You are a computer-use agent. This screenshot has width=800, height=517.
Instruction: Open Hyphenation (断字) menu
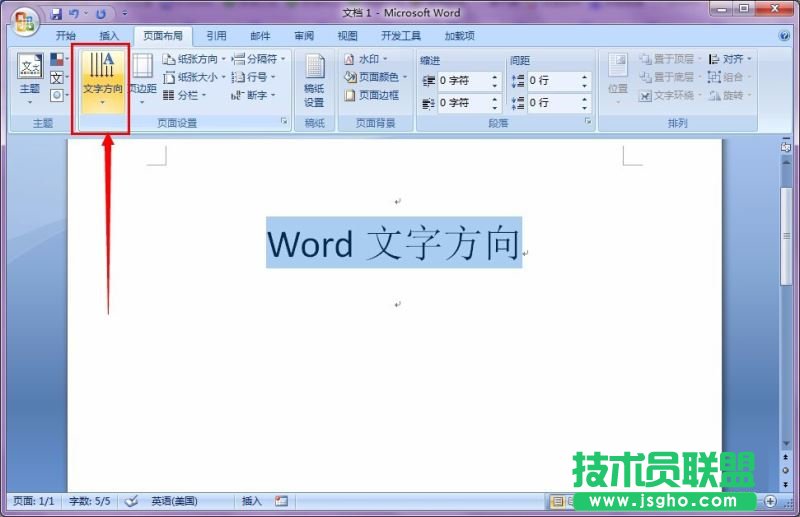click(x=253, y=95)
